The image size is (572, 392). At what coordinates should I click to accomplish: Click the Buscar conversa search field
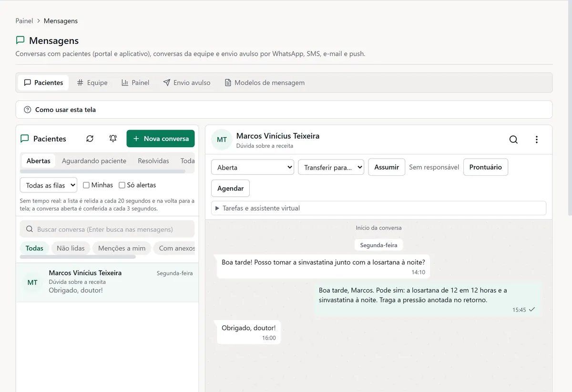tap(107, 229)
